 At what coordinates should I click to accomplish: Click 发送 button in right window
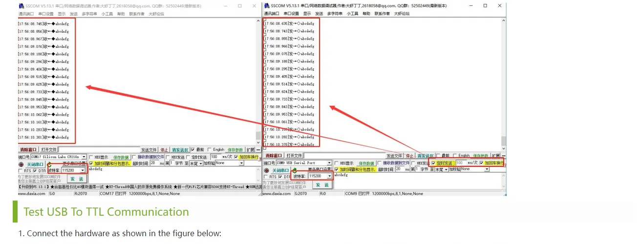click(322, 185)
